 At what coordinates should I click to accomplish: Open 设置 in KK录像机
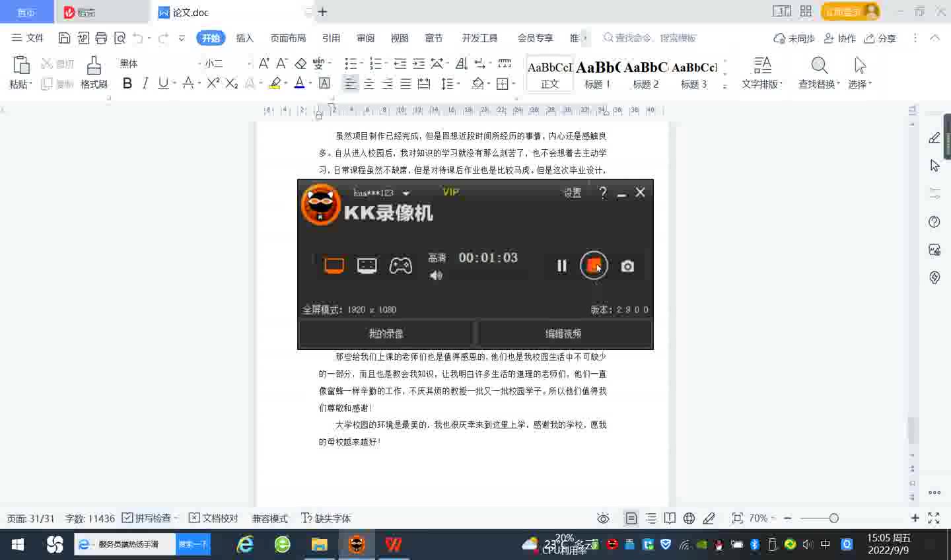coord(573,193)
